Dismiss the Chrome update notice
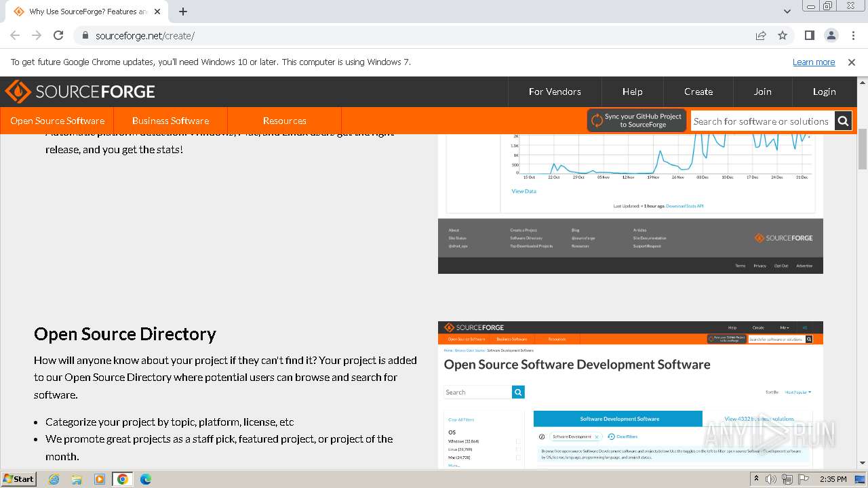Image resolution: width=868 pixels, height=488 pixels. 852,62
